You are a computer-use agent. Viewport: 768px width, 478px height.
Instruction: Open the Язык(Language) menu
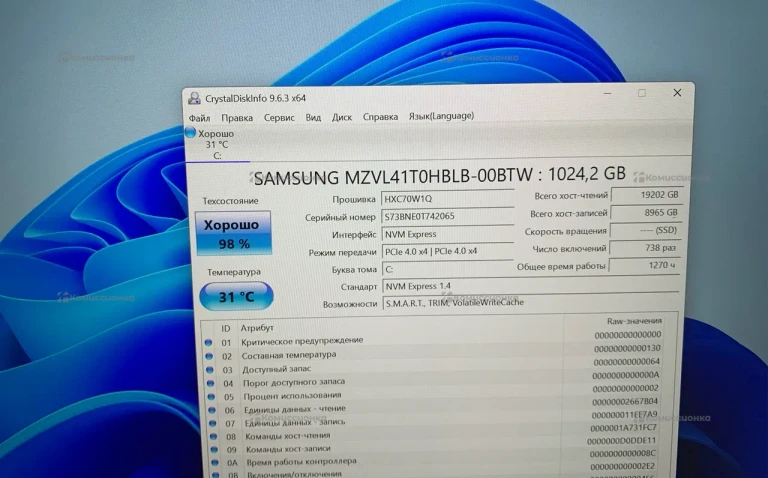(x=441, y=116)
